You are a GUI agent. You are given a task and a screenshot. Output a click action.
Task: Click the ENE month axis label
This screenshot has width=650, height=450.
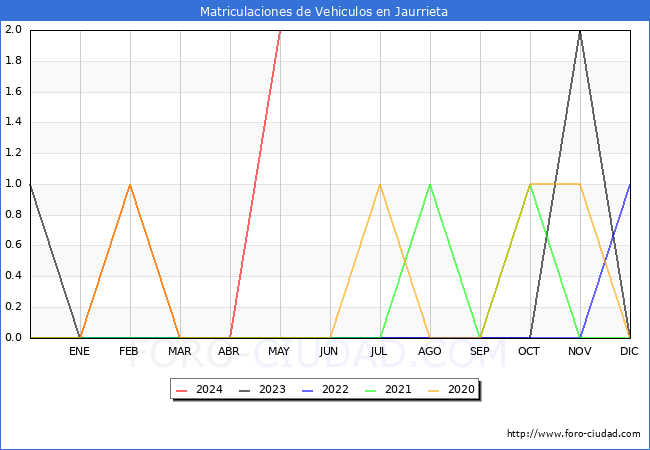[79, 351]
